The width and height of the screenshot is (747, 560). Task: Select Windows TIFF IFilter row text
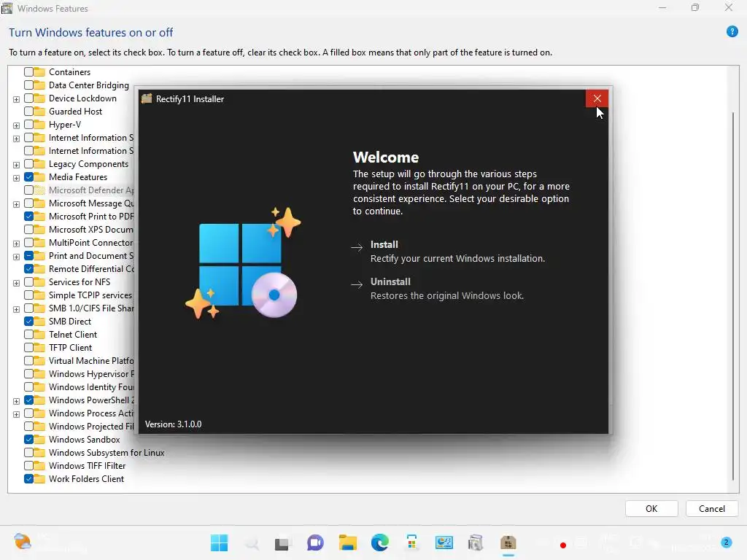(88, 466)
